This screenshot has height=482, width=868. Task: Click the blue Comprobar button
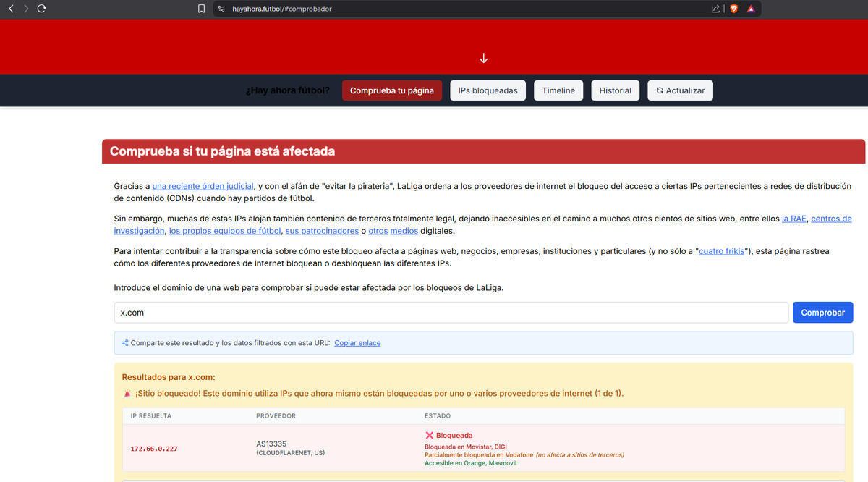tap(823, 313)
